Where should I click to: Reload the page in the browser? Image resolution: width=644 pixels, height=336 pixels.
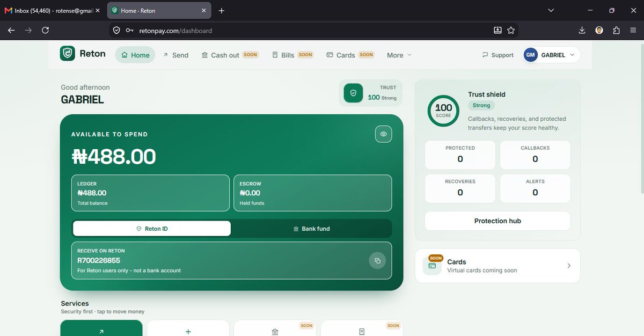[45, 31]
